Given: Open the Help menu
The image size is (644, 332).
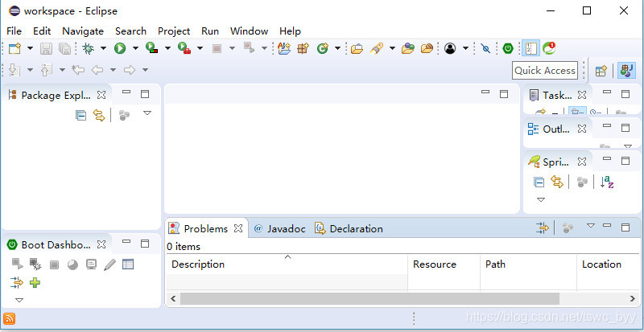Looking at the screenshot, I should click(x=290, y=31).
